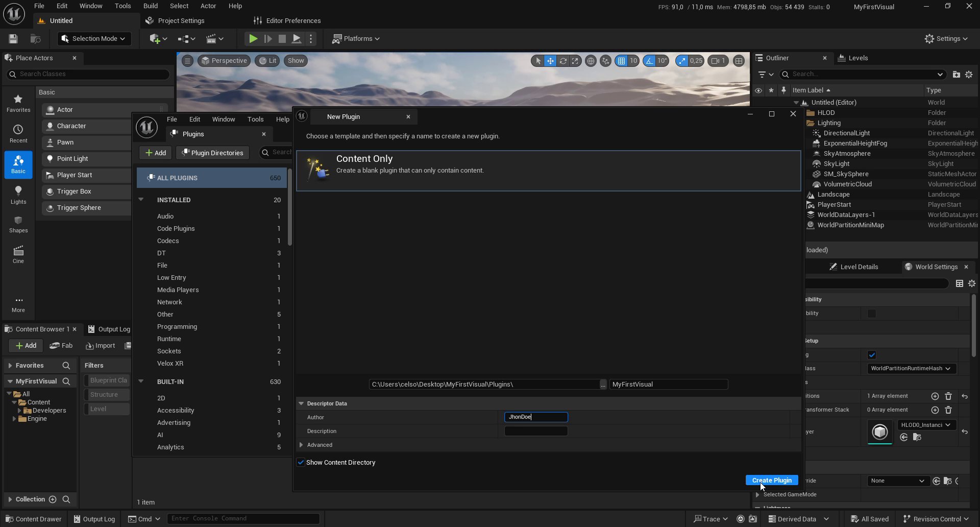The height and width of the screenshot is (527, 980).
Task: Open the Cine category in Place Actors
Action: pos(18,255)
